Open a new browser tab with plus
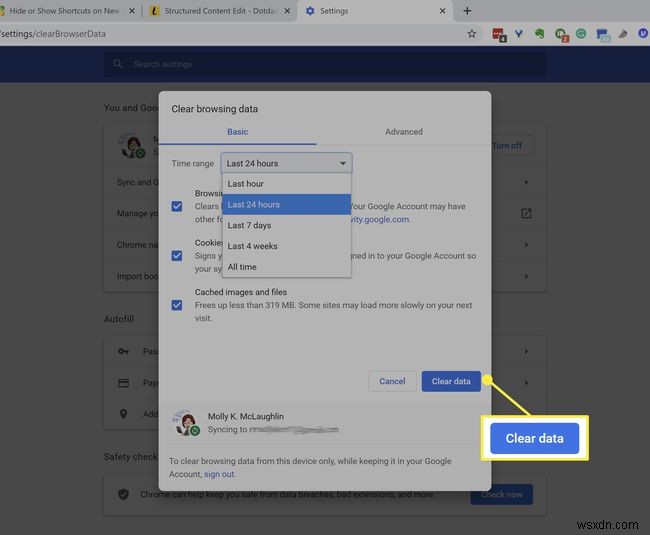 click(467, 11)
